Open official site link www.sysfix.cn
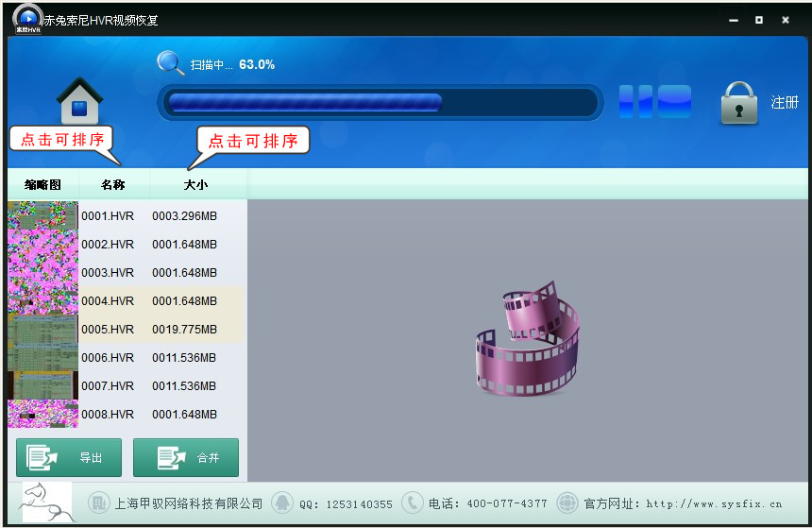This screenshot has height=528, width=812. [x=714, y=503]
